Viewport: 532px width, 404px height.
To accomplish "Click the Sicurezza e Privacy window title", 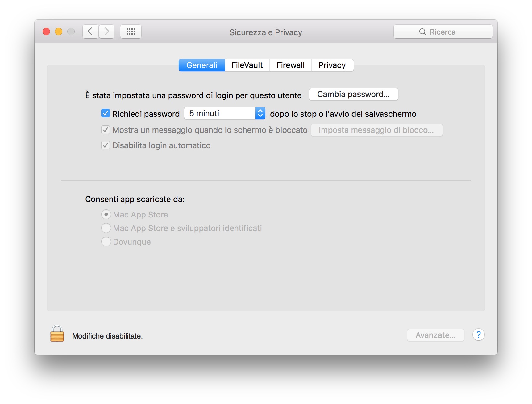I will click(x=266, y=32).
